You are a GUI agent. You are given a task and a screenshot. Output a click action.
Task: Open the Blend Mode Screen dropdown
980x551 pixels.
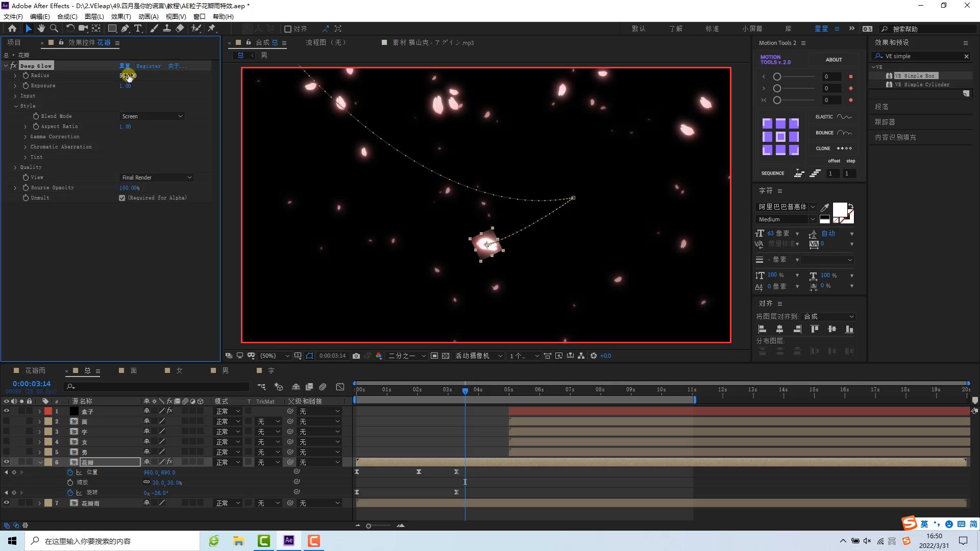click(x=152, y=116)
